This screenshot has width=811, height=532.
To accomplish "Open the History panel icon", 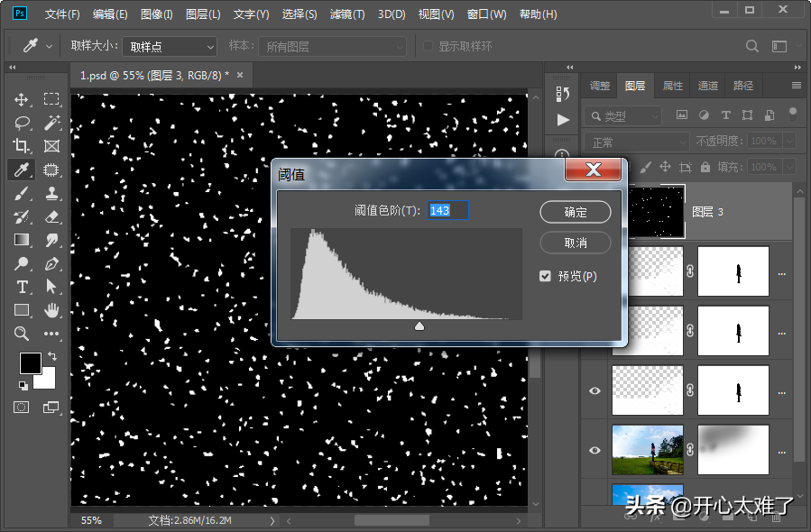I will 563,94.
